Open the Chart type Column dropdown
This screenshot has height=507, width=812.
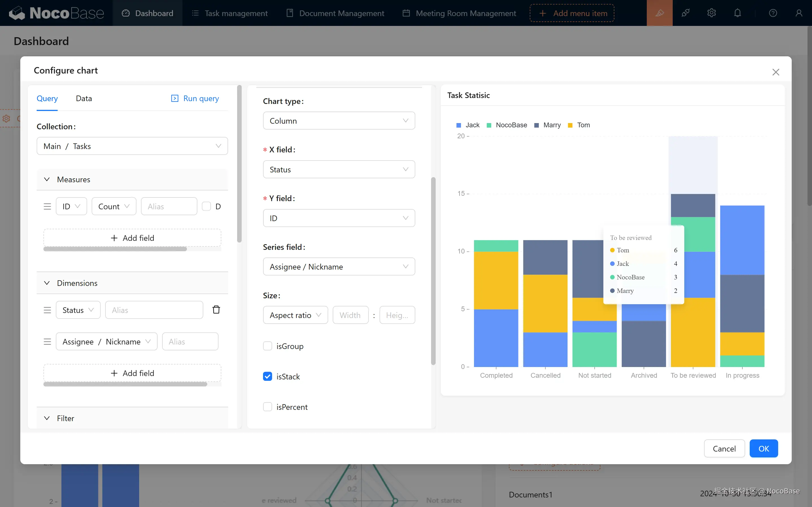(x=339, y=121)
